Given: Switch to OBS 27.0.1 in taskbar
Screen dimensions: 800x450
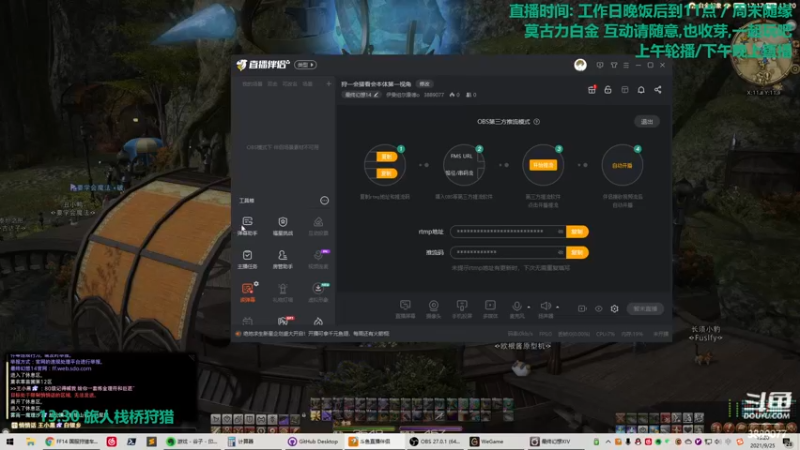Looking at the screenshot, I should click(435, 441).
